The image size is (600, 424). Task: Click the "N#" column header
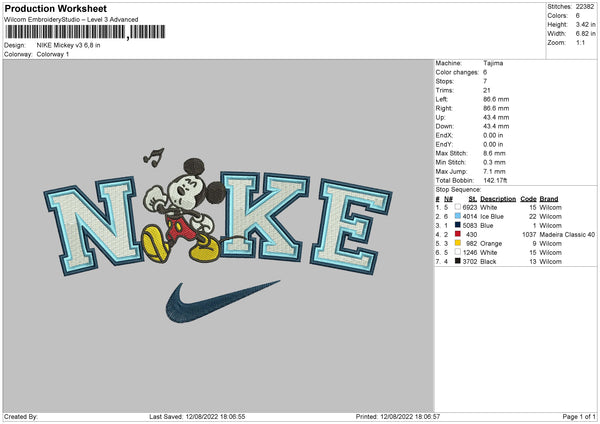point(448,199)
